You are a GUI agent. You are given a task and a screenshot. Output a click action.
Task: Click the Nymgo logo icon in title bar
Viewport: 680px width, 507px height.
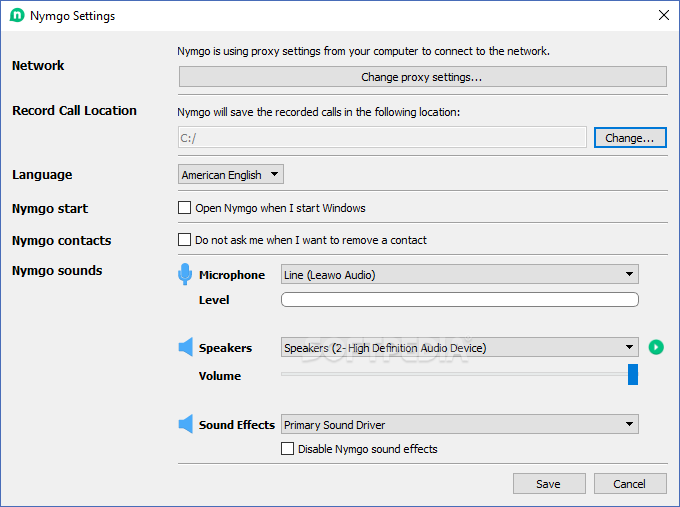click(x=17, y=16)
